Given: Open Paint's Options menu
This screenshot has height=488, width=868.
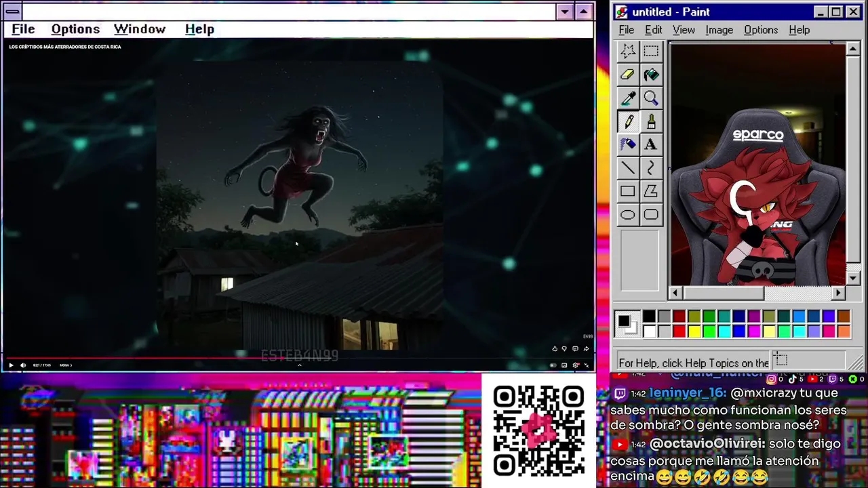Looking at the screenshot, I should click(761, 30).
